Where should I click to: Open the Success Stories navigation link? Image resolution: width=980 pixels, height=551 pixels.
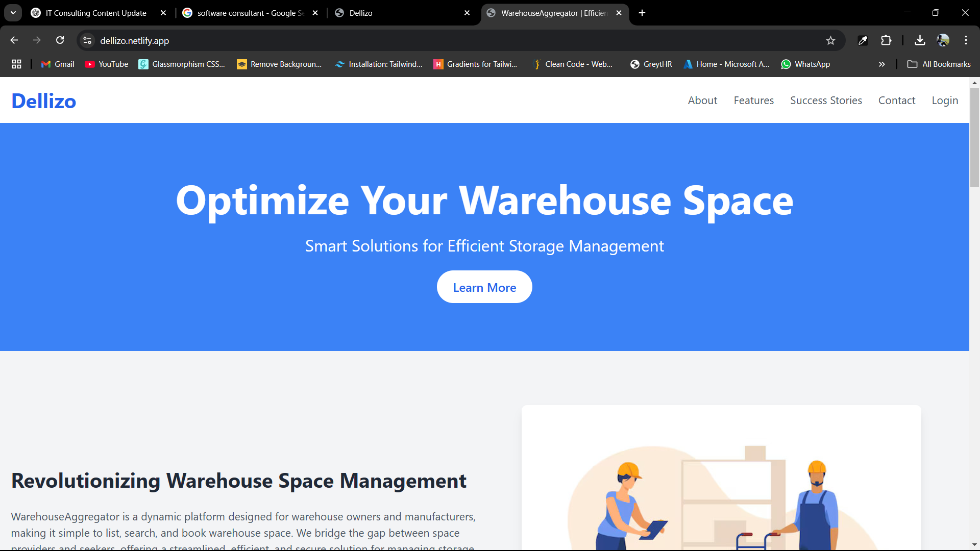pos(826,100)
